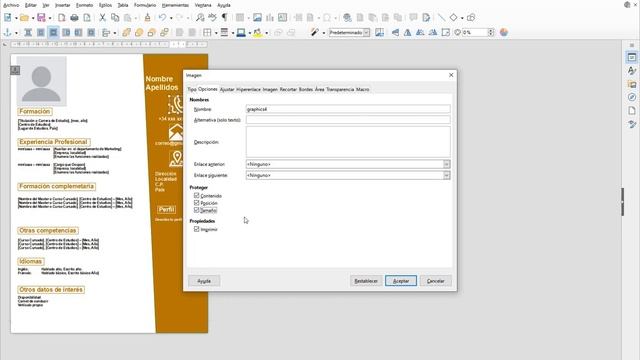This screenshot has height=360, width=640.
Task: Open the Archivo menu
Action: [x=11, y=5]
